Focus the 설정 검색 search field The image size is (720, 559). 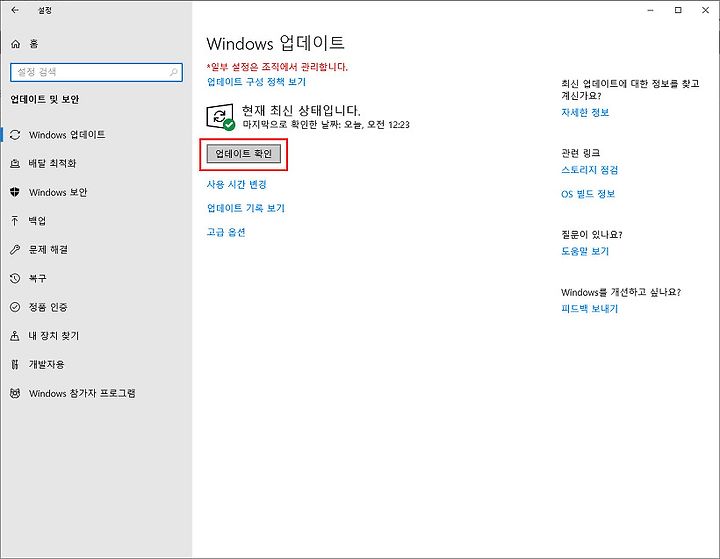point(96,72)
